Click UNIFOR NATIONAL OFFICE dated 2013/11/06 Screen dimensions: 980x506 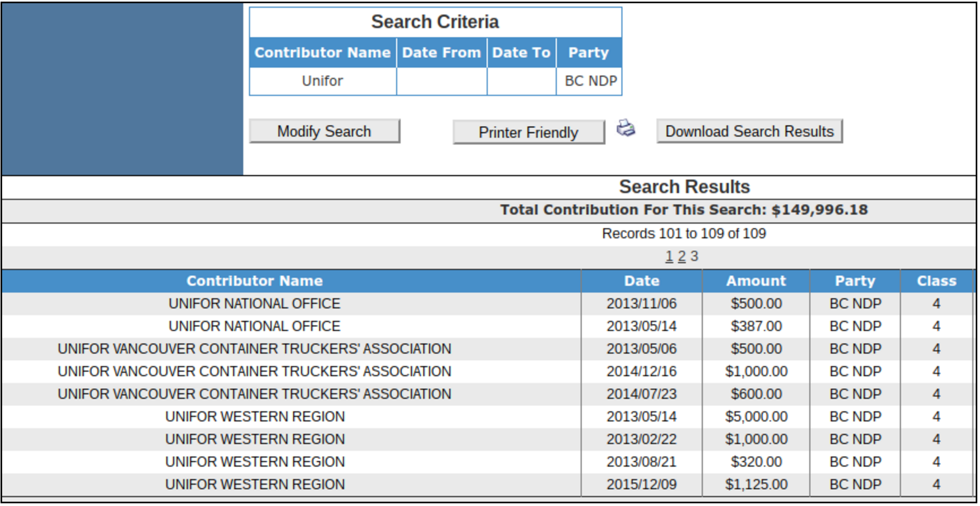click(254, 304)
